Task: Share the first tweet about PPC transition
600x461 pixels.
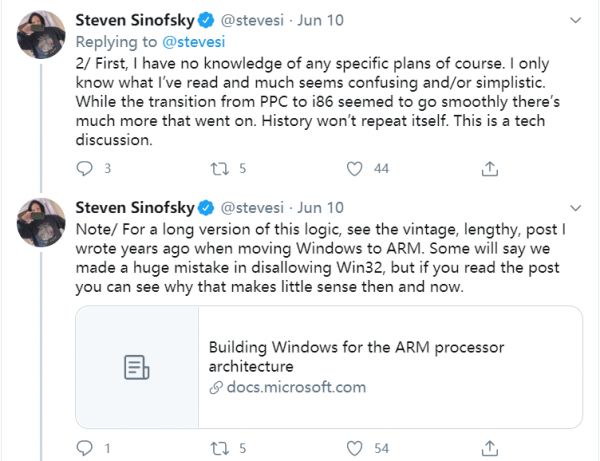Action: point(489,170)
